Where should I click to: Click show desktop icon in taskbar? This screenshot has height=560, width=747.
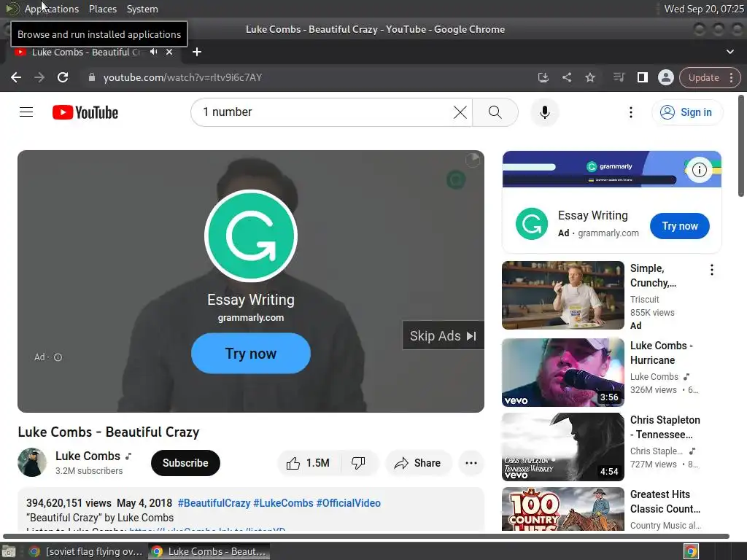pyautogui.click(x=9, y=551)
